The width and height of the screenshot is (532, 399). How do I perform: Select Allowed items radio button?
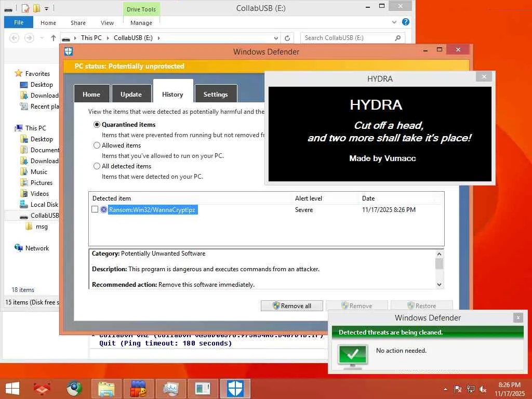(x=97, y=145)
